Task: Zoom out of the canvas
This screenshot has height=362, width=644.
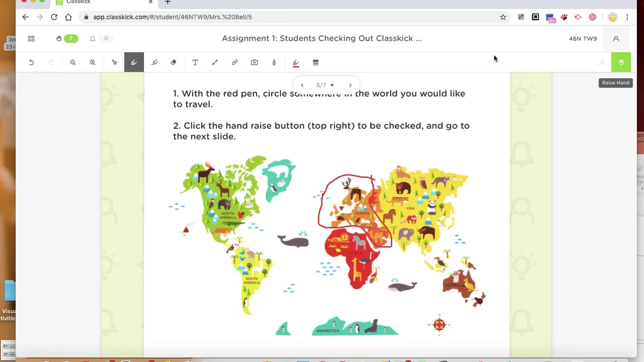Action: coord(73,62)
